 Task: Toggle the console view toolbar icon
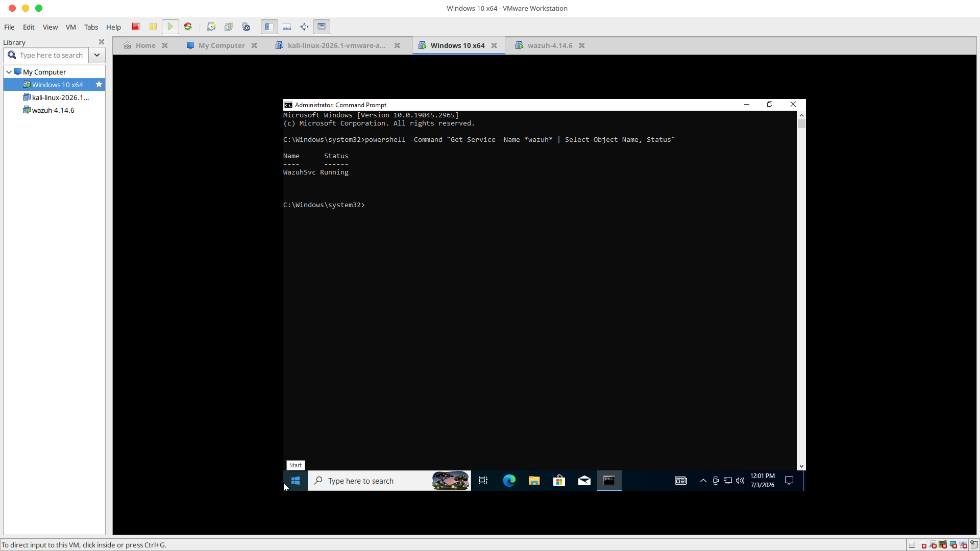pyautogui.click(x=322, y=27)
